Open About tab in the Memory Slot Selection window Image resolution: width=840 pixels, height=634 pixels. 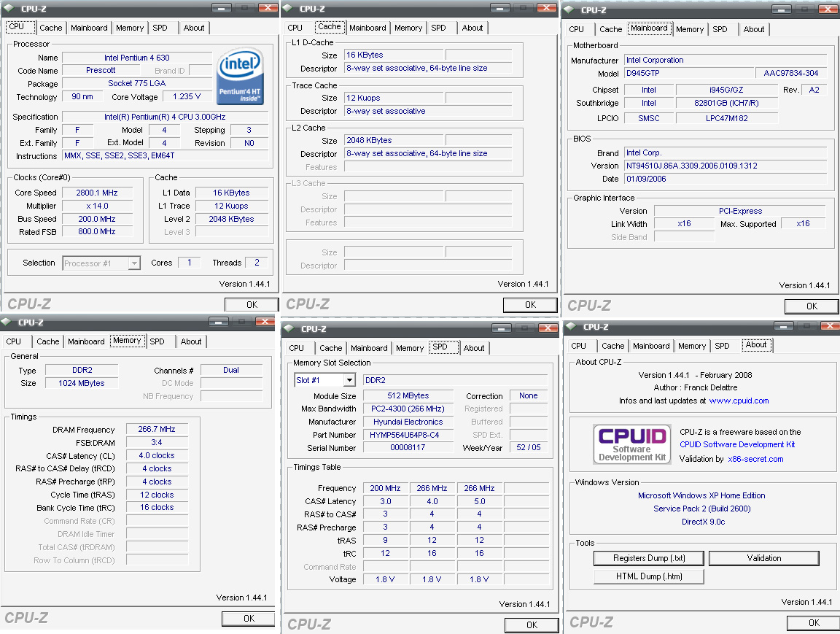point(474,348)
